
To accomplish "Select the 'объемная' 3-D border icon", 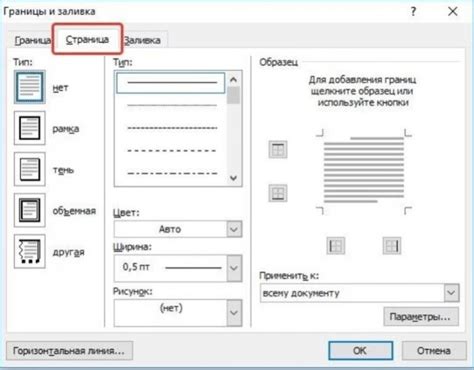I will click(29, 210).
